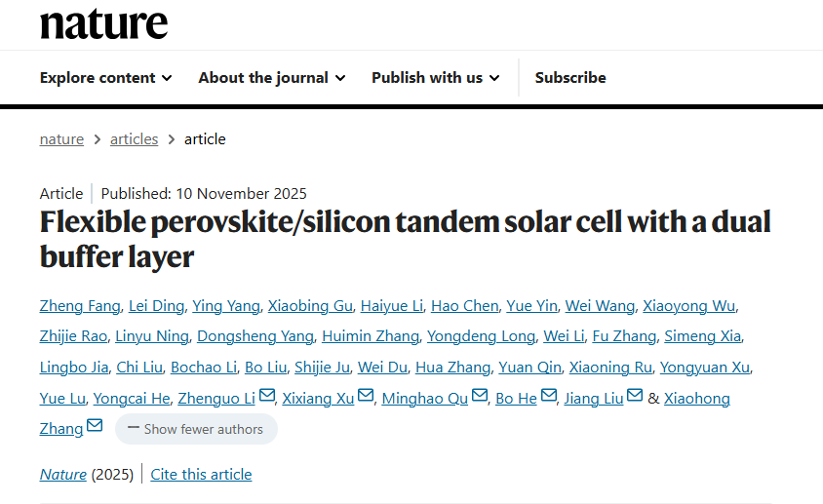Open author Yongcai He's profile
This screenshot has height=504, width=823.
130,399
